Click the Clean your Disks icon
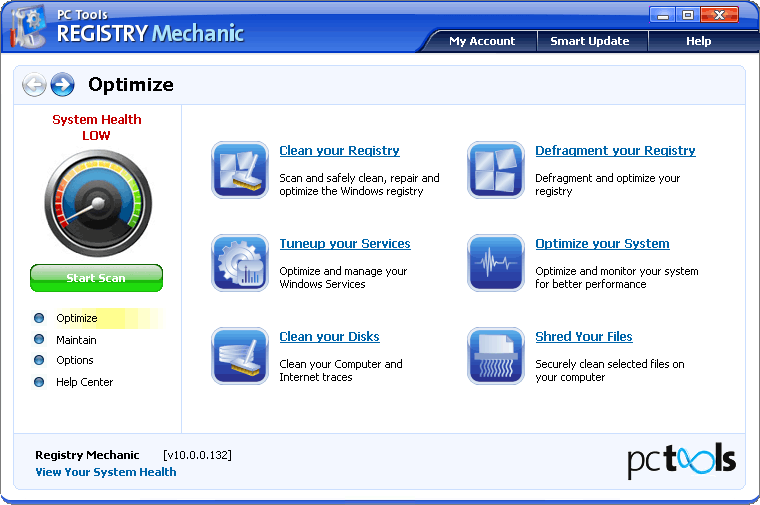The image size is (760, 505). click(240, 356)
